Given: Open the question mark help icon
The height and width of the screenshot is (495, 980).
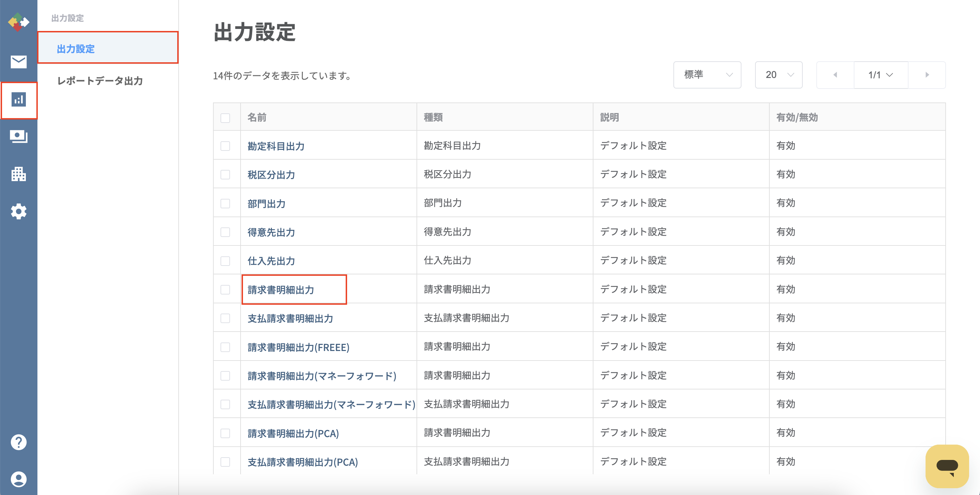Looking at the screenshot, I should (x=18, y=442).
